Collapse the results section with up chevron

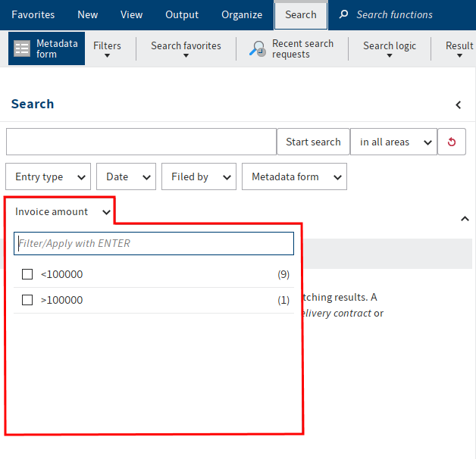point(465,219)
